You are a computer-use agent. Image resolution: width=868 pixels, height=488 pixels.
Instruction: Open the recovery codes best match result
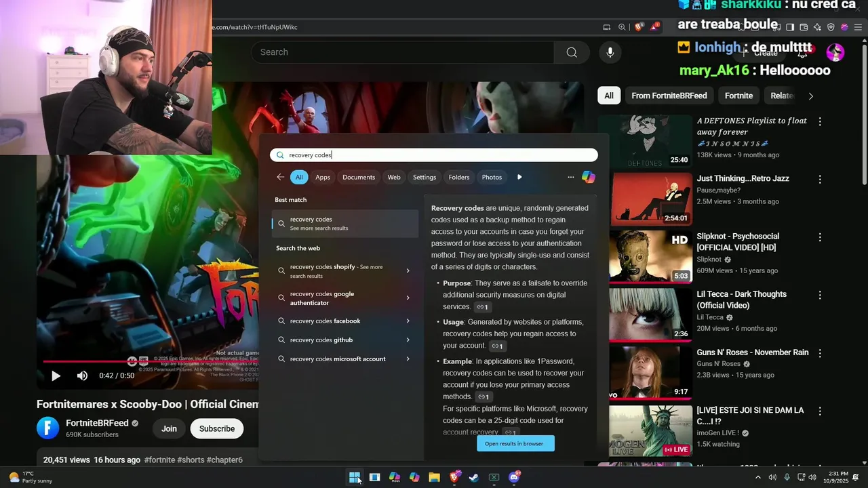tap(346, 224)
